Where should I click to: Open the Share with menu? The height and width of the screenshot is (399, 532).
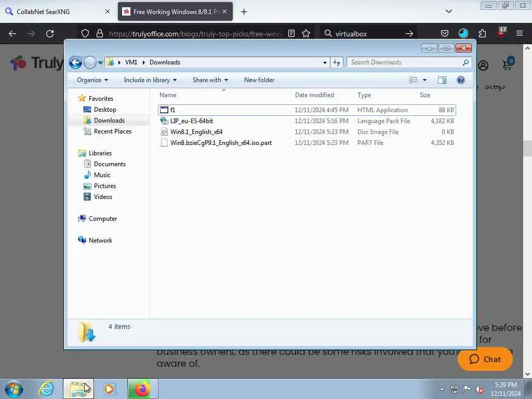[210, 80]
